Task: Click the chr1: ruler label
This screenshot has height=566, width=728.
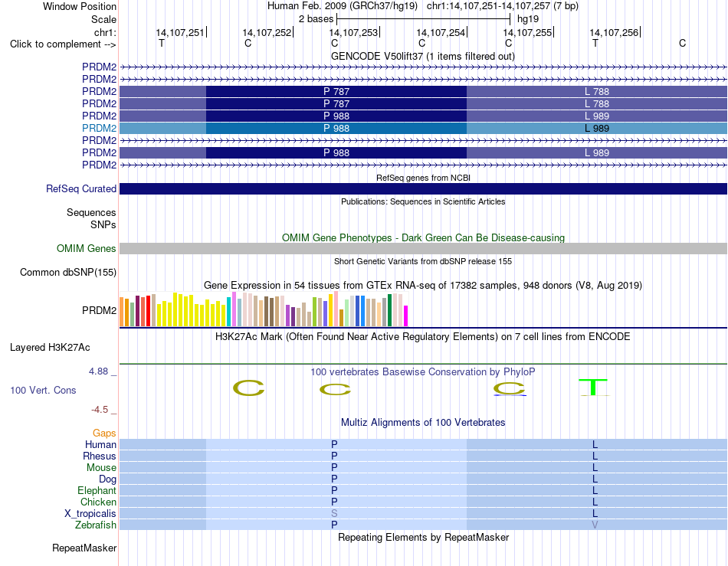Action: point(105,32)
